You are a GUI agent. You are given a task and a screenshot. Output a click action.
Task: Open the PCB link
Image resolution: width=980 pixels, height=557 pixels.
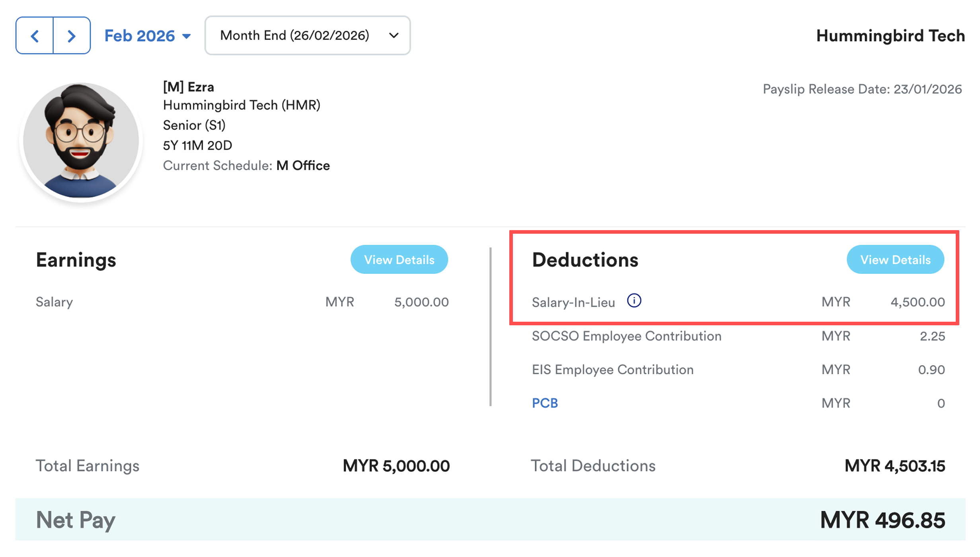click(545, 403)
